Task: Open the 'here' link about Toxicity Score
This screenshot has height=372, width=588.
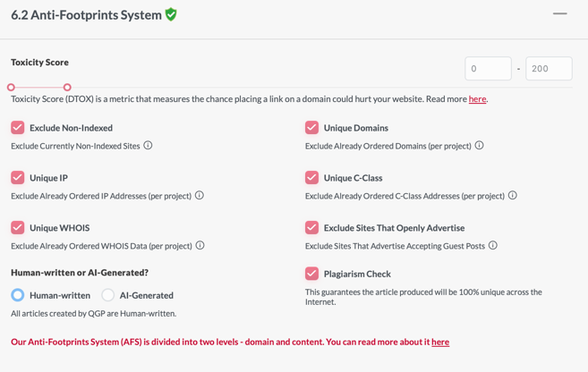Action: 477,99
